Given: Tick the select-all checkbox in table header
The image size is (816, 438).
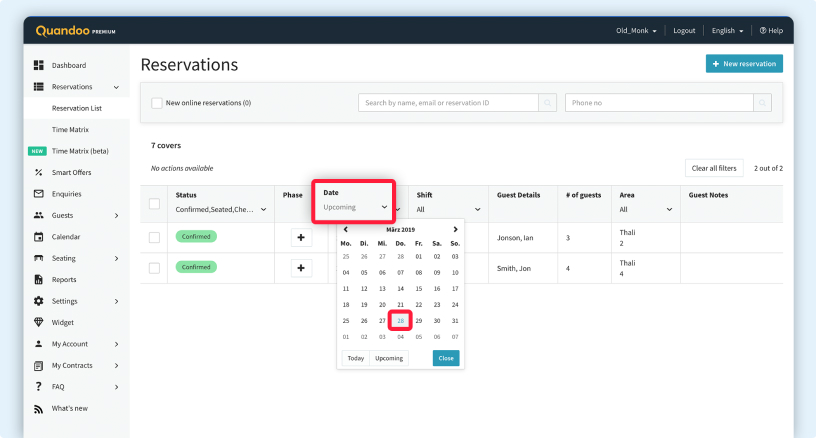Looking at the screenshot, I should point(154,204).
